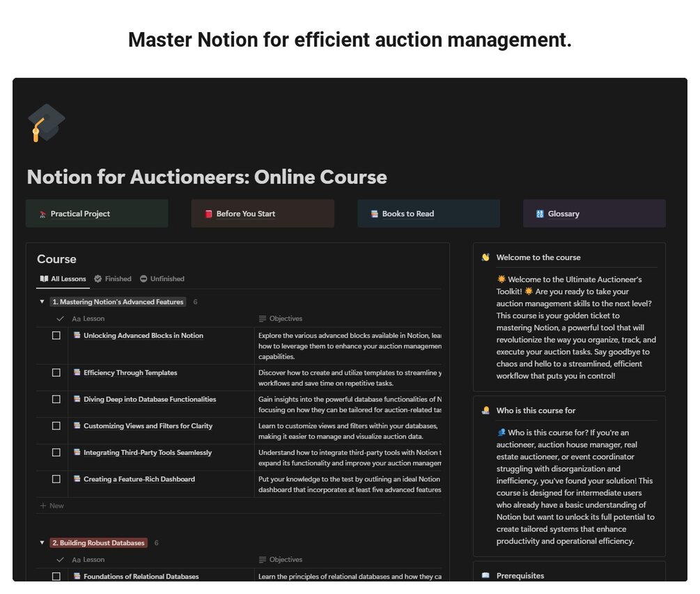
Task: Click objectives text for Efficiency Through Templates
Action: [350, 378]
